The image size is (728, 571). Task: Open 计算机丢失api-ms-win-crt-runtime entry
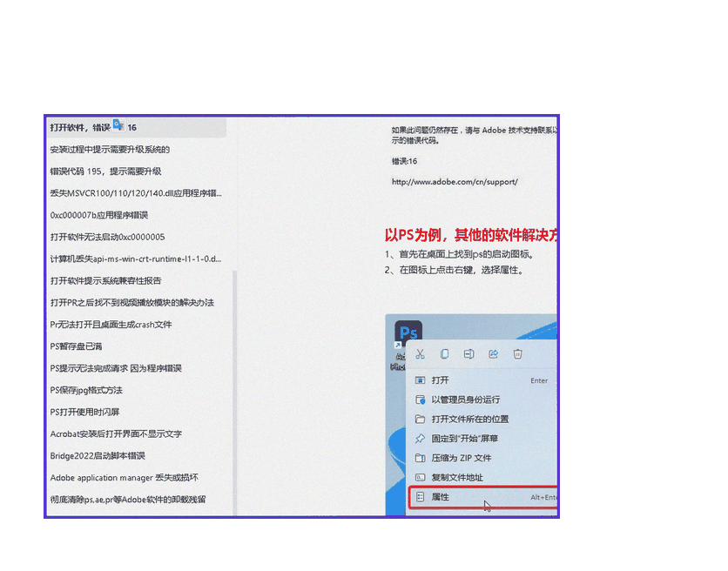pyautogui.click(x=136, y=259)
